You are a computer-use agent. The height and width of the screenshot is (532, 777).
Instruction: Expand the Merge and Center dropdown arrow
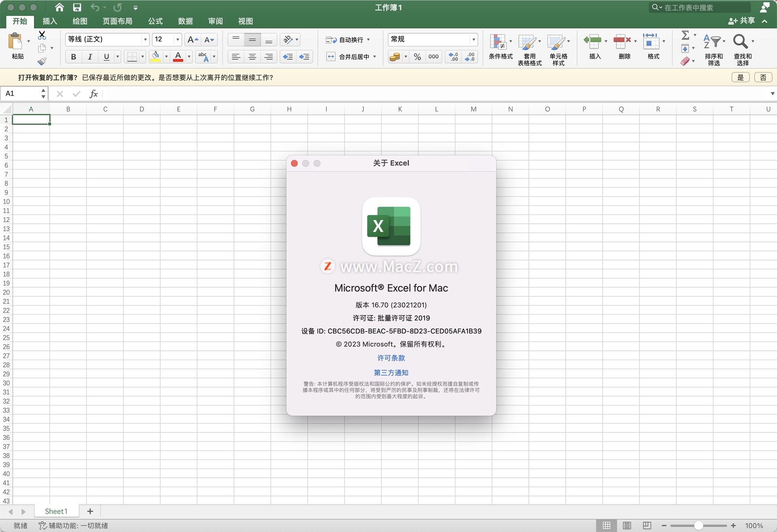click(x=375, y=57)
